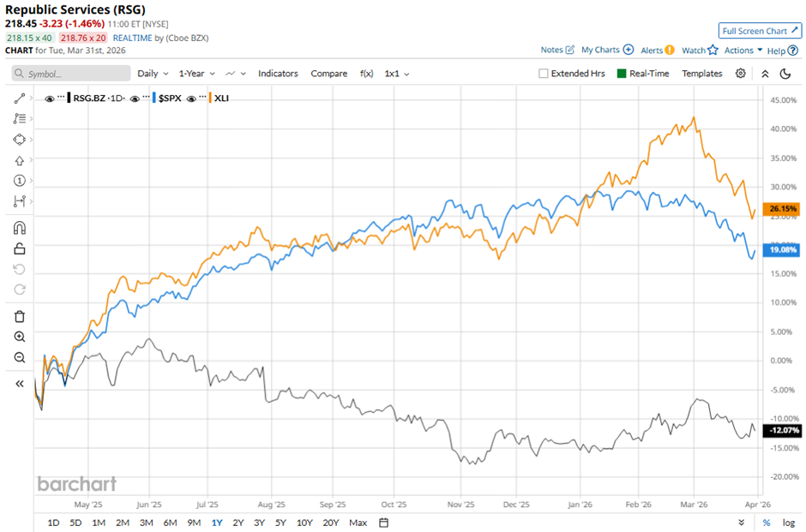The height and width of the screenshot is (532, 806).
Task: Open the Full Screen Chart
Action: coord(760,31)
